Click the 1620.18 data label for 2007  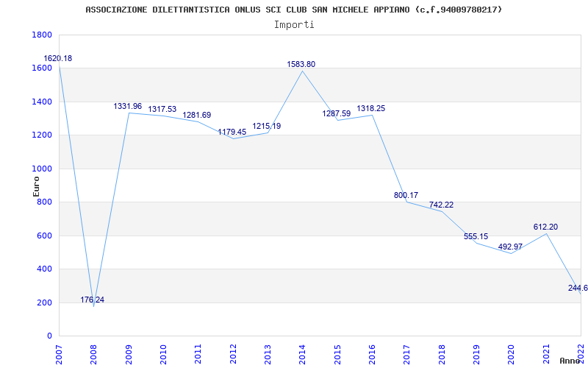click(58, 59)
